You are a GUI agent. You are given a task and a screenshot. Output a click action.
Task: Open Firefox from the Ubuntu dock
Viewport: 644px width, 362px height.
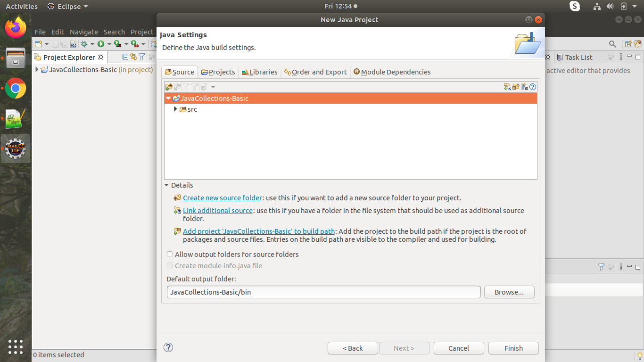(16, 27)
